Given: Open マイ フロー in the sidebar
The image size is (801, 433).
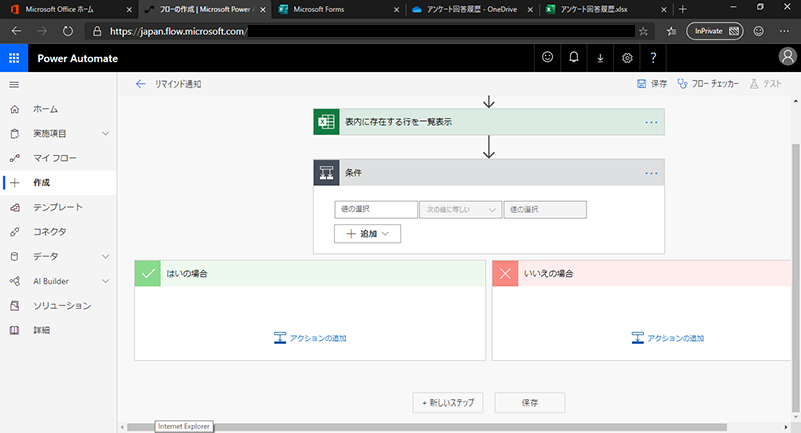Looking at the screenshot, I should point(58,158).
